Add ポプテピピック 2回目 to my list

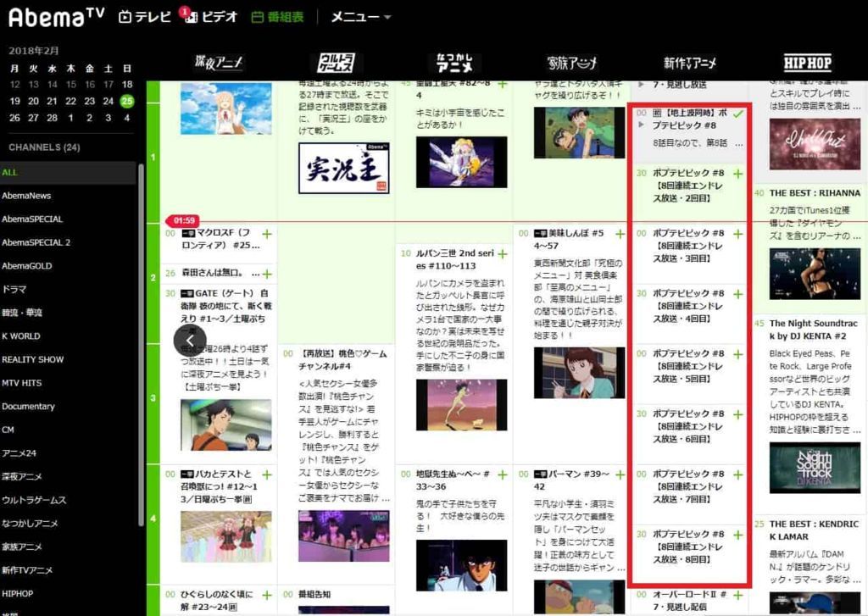(x=738, y=174)
